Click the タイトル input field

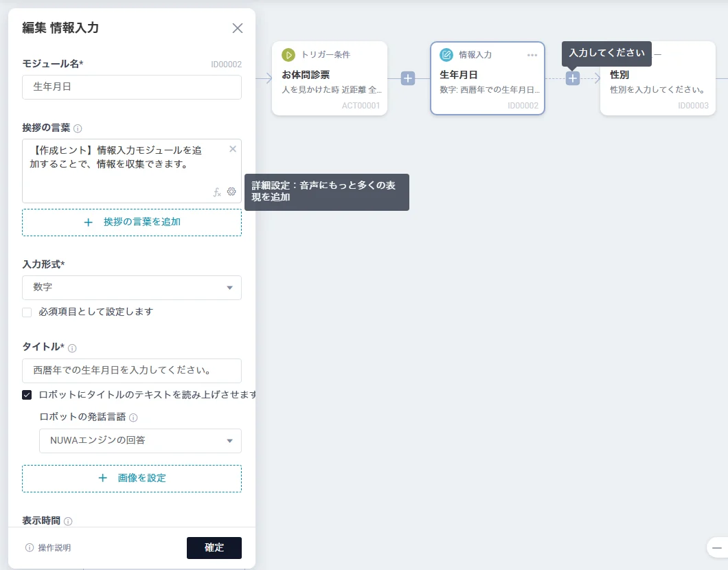click(x=132, y=371)
